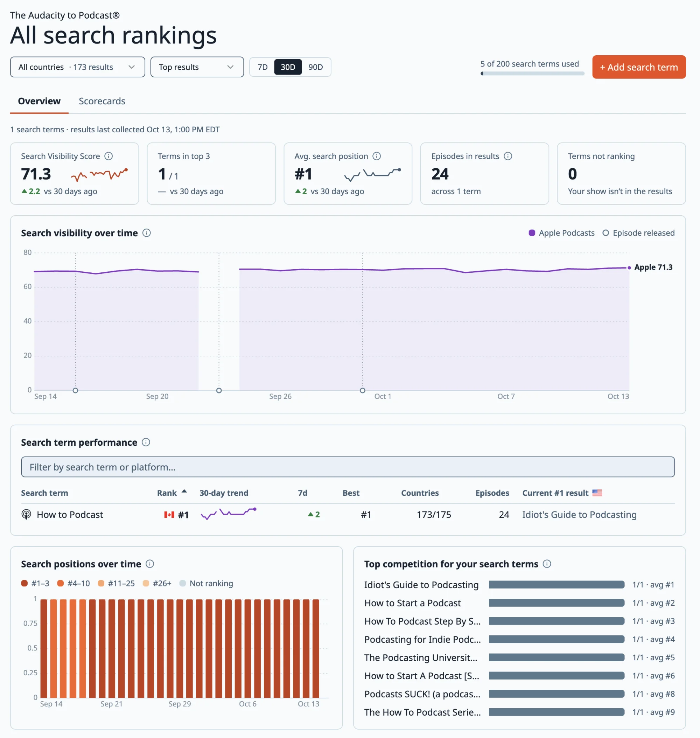
Task: Toggle the #4–10 legend series
Action: [x=73, y=584]
